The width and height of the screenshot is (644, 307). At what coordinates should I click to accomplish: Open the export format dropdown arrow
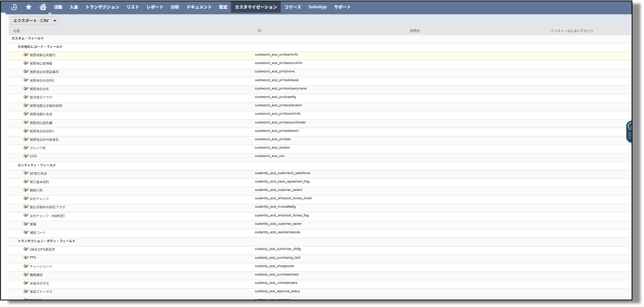[x=55, y=21]
